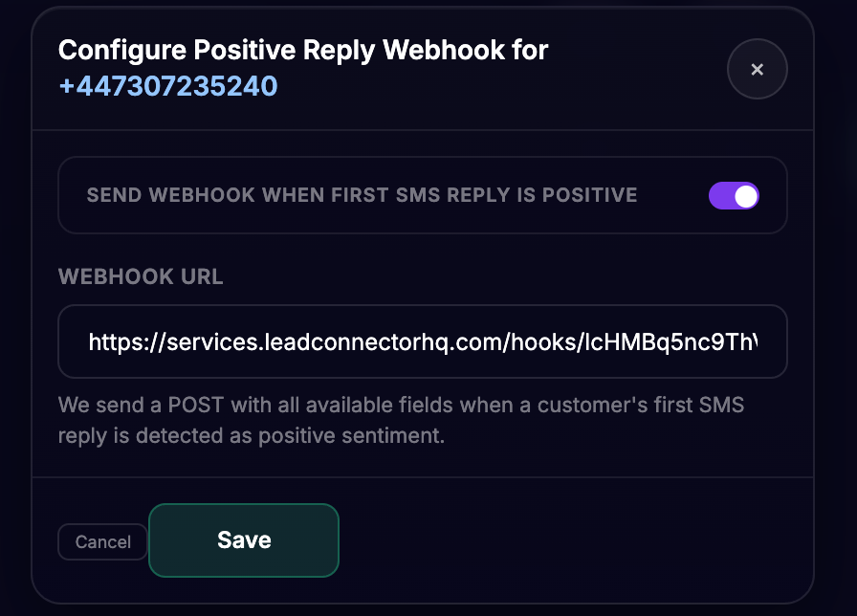
Task: Click the Send Webhook When First SMS label
Action: tap(362, 195)
